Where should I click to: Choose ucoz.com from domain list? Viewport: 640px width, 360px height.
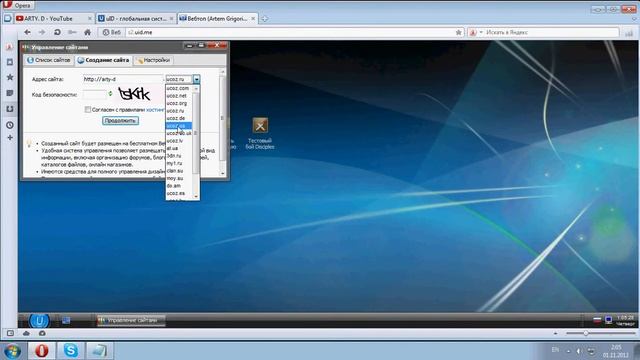(179, 89)
